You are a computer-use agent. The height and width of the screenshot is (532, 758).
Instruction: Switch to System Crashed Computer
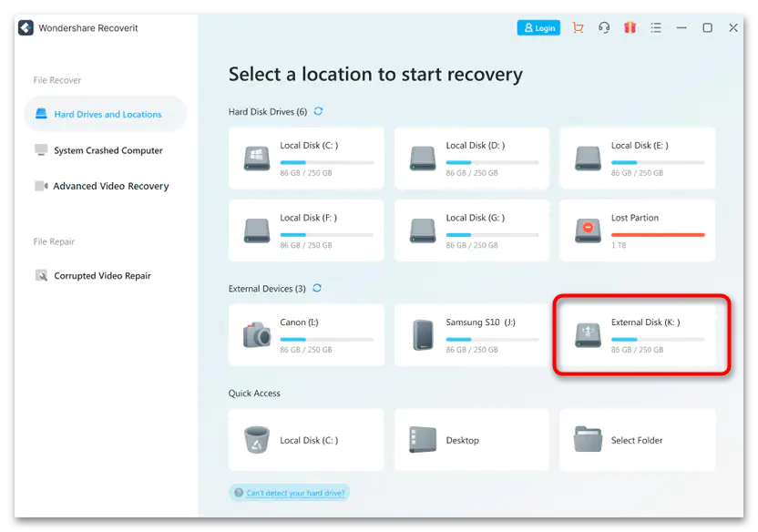click(x=107, y=150)
